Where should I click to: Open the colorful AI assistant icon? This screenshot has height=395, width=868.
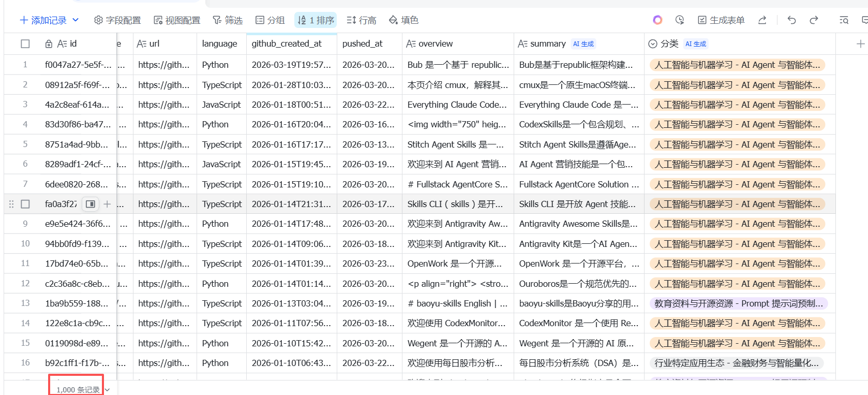click(x=657, y=20)
